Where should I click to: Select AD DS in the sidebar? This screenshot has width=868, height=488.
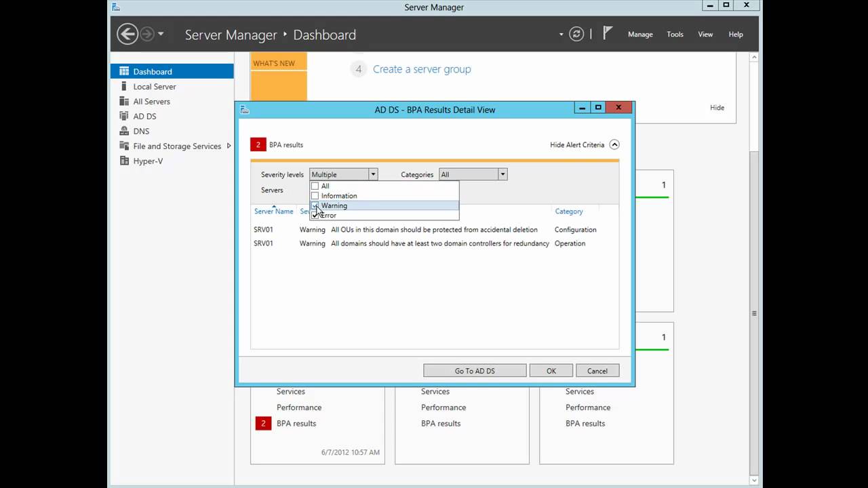click(172, 116)
